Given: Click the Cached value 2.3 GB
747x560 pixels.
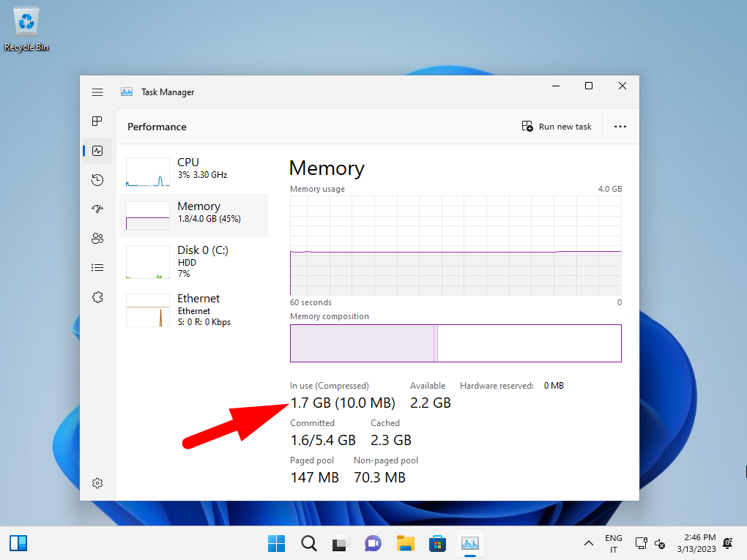Looking at the screenshot, I should [x=390, y=440].
